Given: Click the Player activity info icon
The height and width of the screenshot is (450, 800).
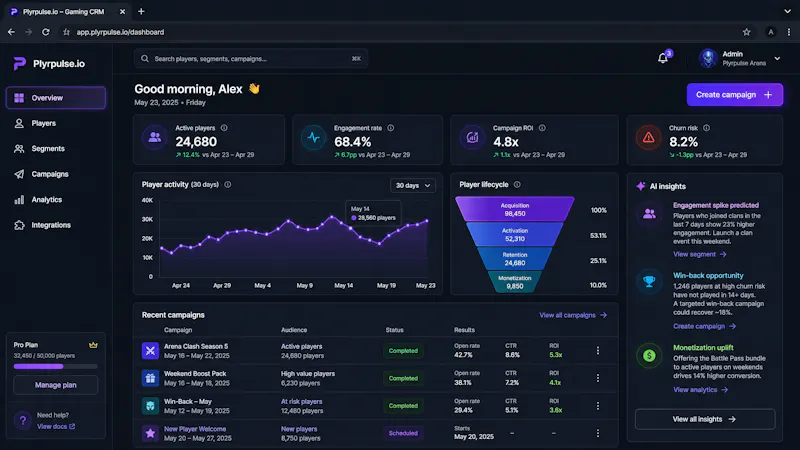Looking at the screenshot, I should [x=228, y=185].
